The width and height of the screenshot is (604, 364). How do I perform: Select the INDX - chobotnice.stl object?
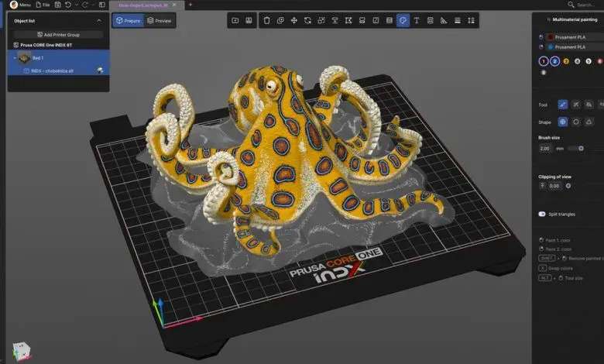click(52, 71)
